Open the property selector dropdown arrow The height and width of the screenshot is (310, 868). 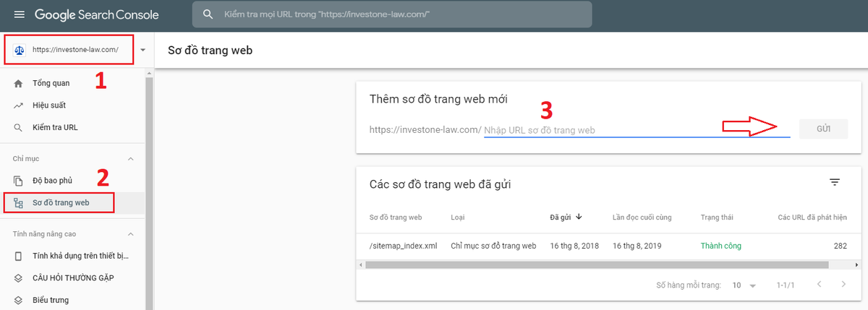142,51
